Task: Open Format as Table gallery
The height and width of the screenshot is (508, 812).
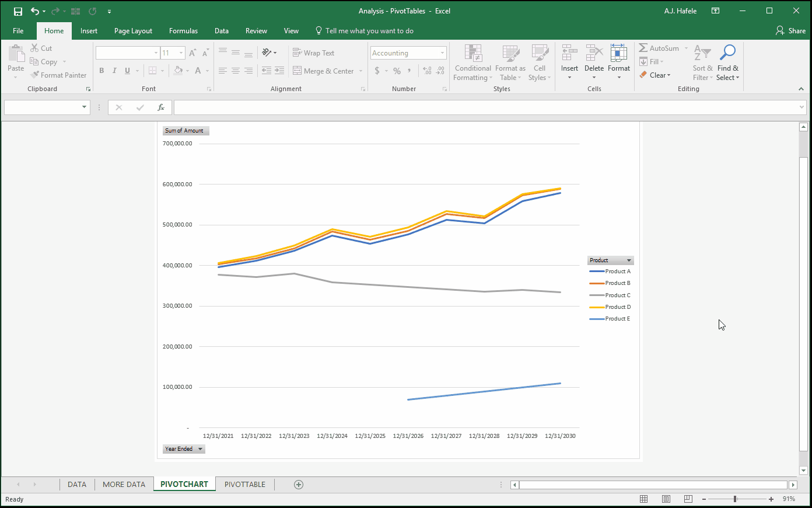Action: [510, 62]
